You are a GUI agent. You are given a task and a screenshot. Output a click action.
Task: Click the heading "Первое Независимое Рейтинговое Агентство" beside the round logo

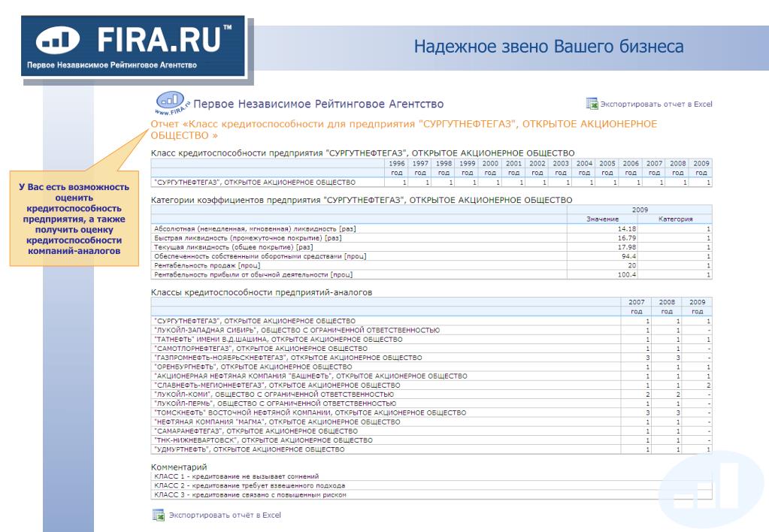pyautogui.click(x=318, y=104)
